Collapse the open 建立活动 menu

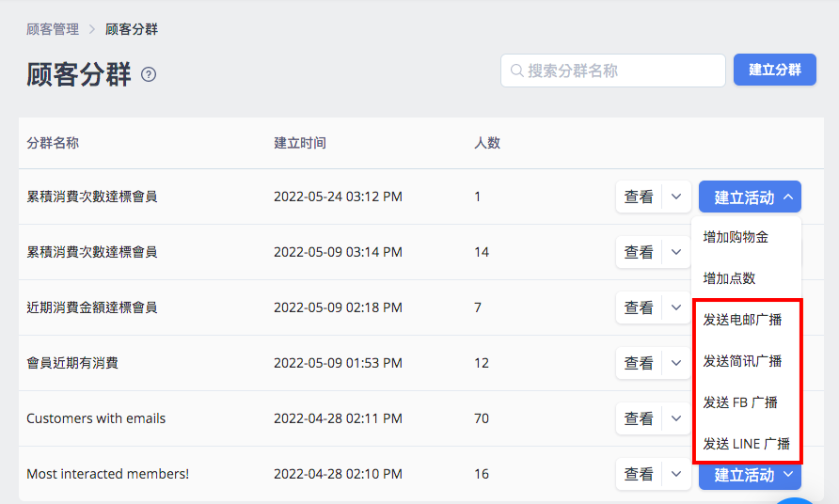tap(750, 197)
